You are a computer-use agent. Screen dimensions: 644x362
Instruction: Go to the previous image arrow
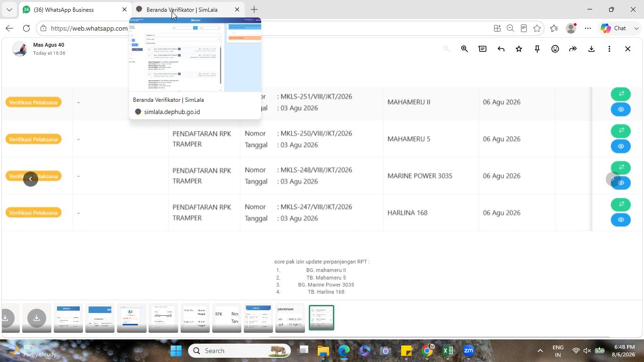coord(31,179)
